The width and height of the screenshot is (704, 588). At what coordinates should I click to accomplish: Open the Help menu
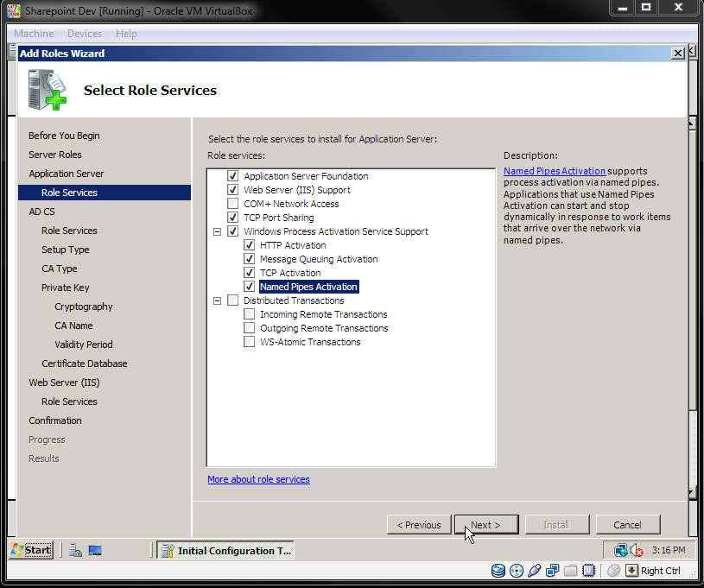(126, 34)
